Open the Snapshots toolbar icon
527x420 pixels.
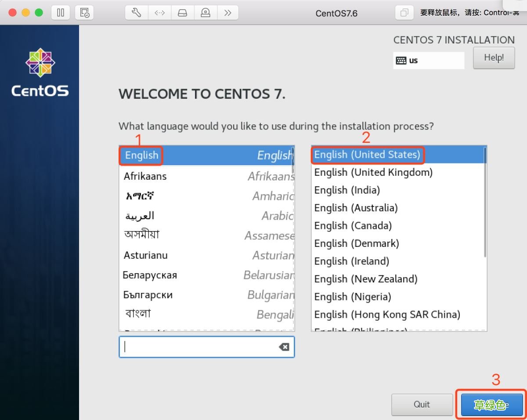[x=84, y=12]
